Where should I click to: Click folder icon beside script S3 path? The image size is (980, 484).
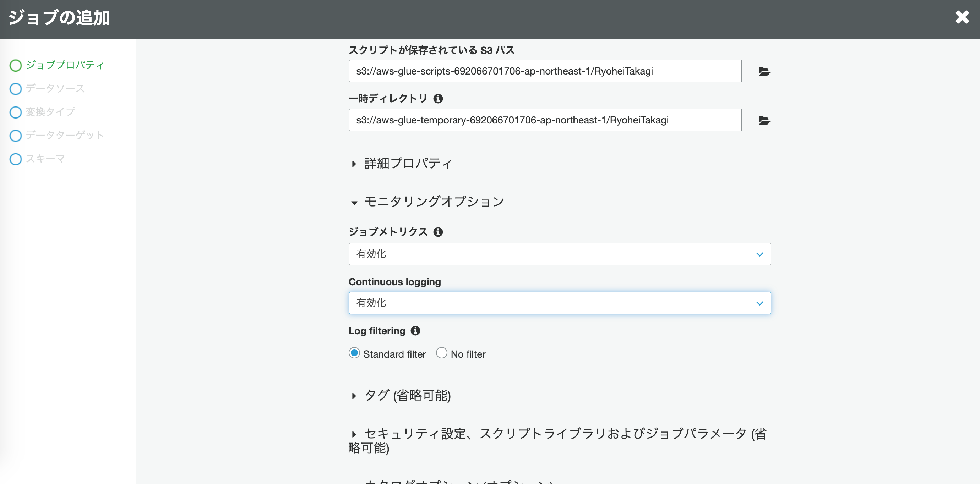point(764,71)
